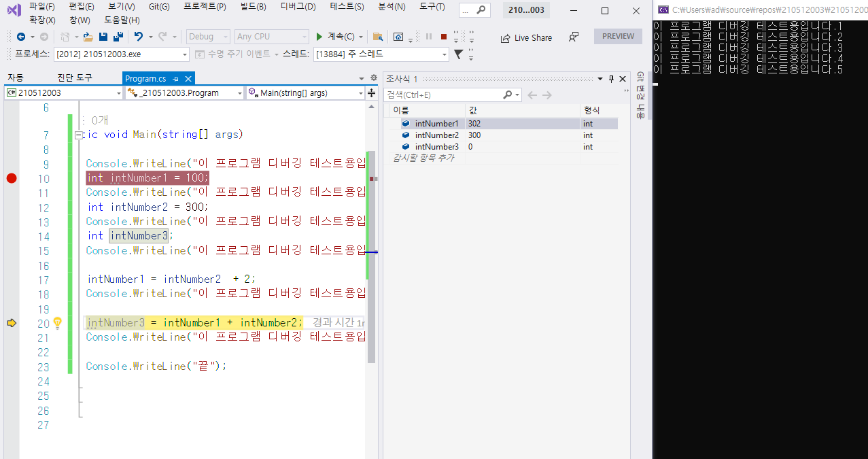
Task: Click the 형식 column header
Action: pos(599,110)
